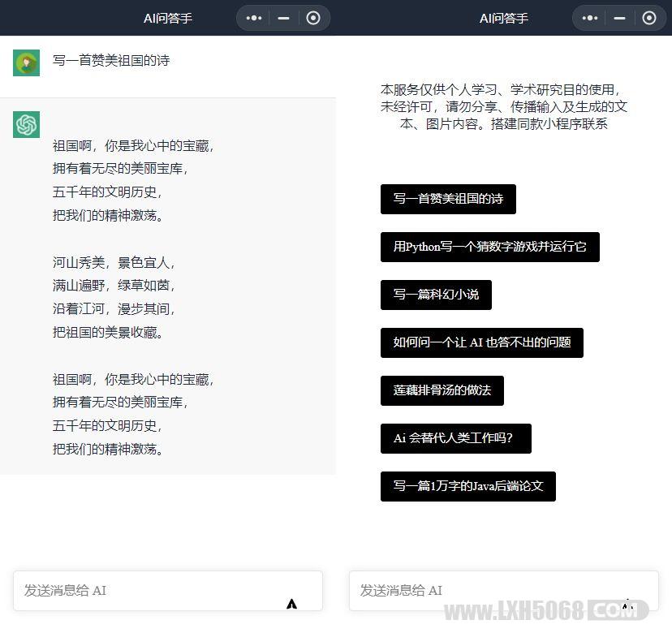Screen dimensions: 672x633
Task: Click the circular close icon in right panel header
Action: click(648, 18)
